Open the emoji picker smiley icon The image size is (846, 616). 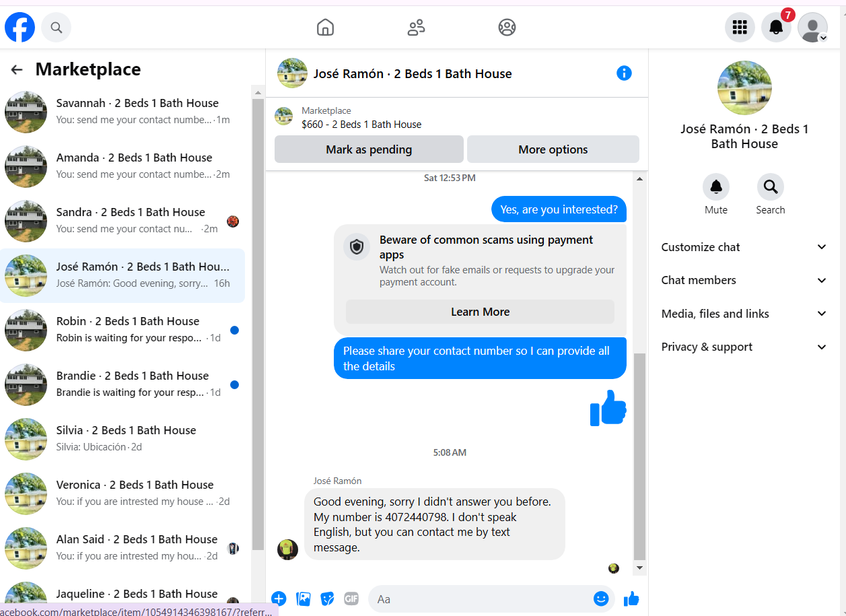[x=601, y=598]
